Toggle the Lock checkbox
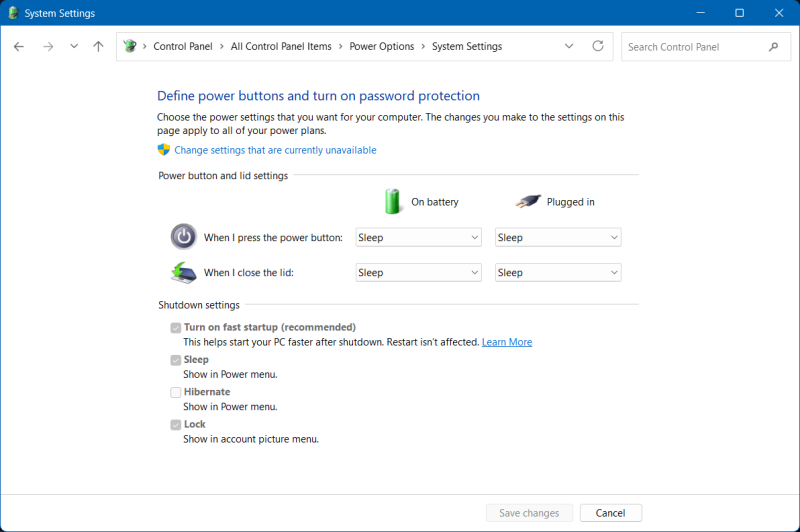 point(176,425)
